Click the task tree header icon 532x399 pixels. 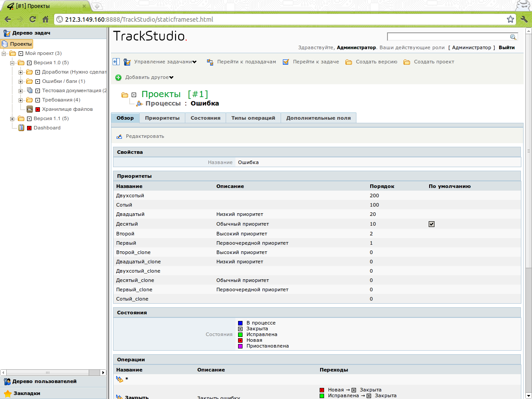point(7,33)
